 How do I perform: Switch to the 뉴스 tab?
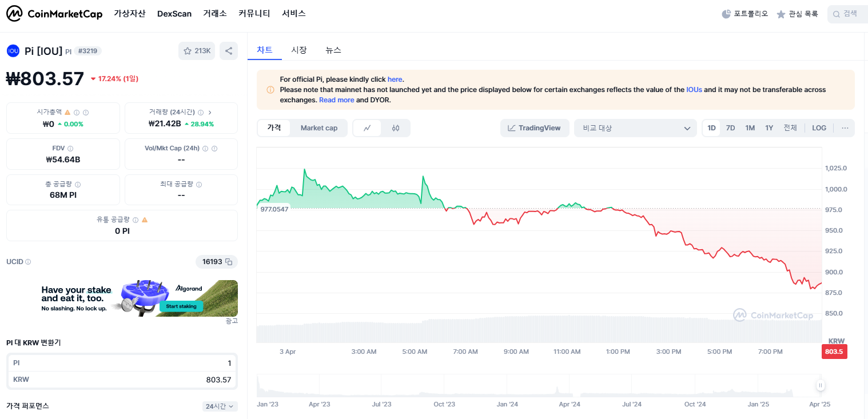pos(333,50)
